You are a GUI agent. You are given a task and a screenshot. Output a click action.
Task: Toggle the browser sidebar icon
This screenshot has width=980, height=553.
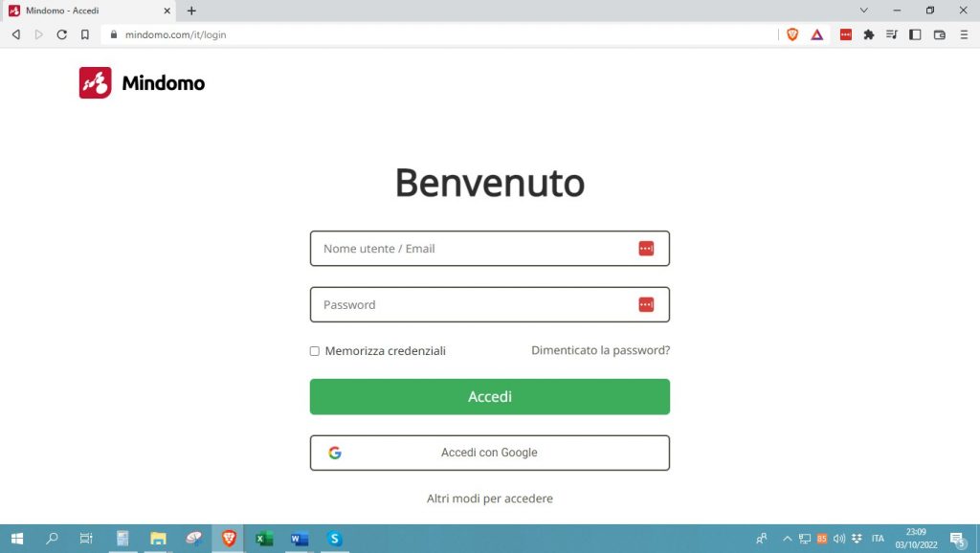point(915,33)
